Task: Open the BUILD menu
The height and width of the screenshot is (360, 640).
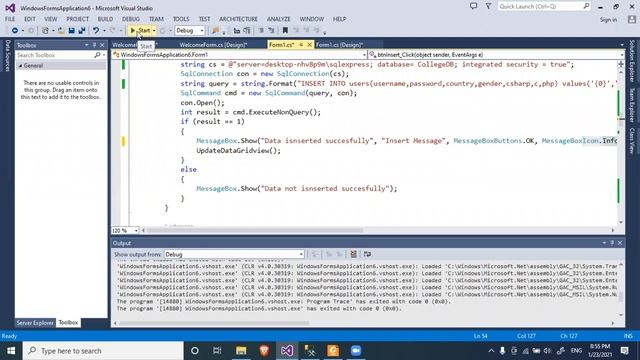Action: pyautogui.click(x=105, y=19)
